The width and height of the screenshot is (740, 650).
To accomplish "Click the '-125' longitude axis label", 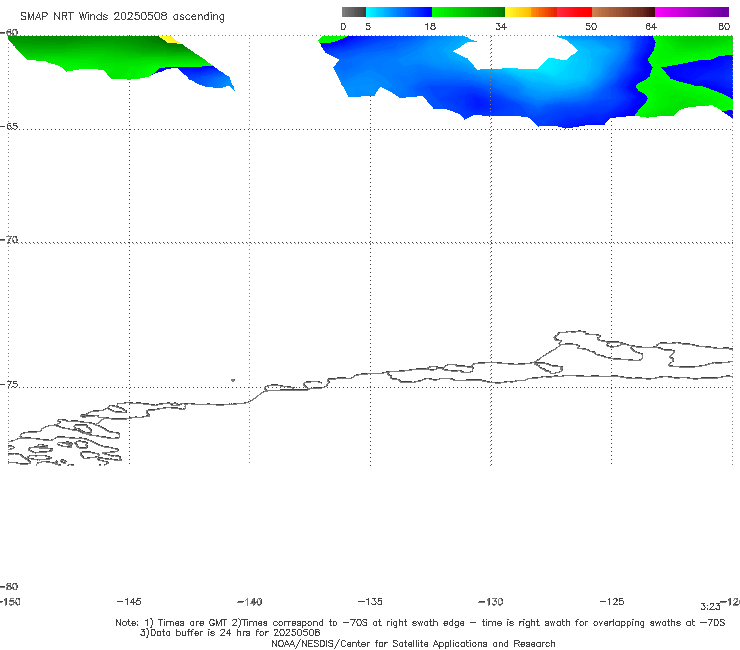I will (612, 601).
